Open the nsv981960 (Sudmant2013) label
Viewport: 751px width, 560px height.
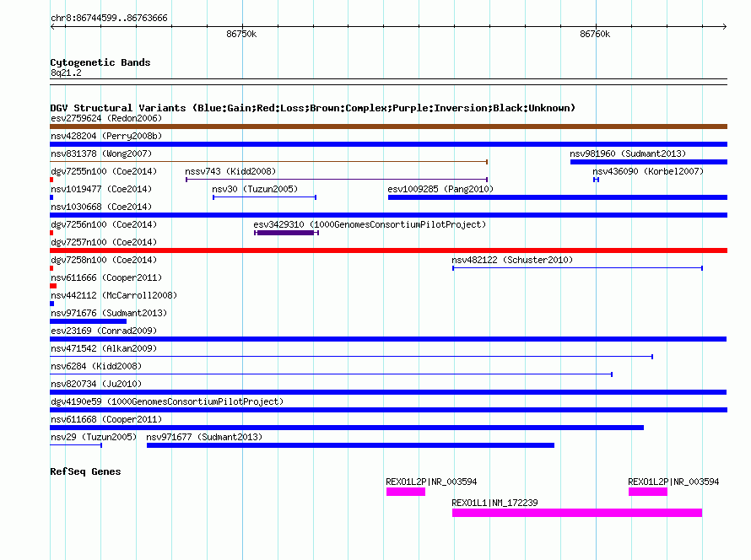coord(628,153)
